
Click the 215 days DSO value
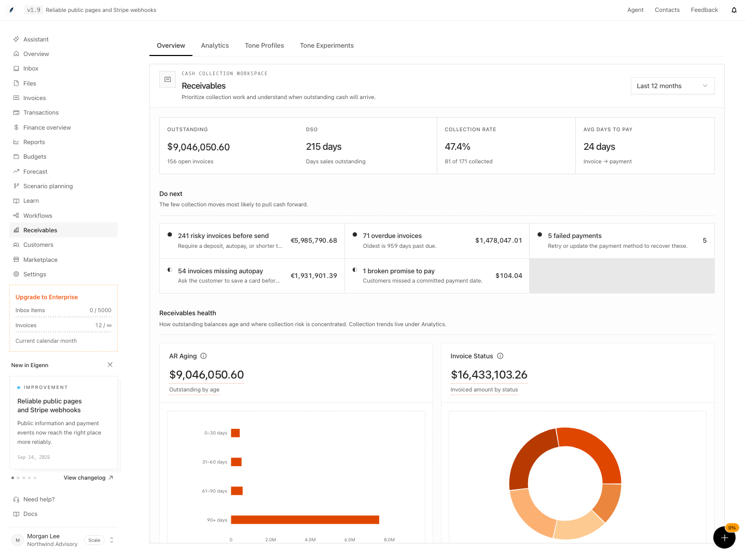[x=324, y=147]
